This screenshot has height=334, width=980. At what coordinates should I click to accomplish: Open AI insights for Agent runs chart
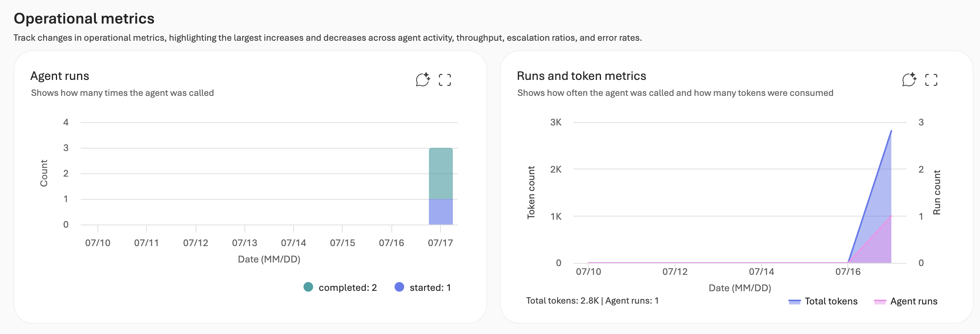tap(423, 80)
